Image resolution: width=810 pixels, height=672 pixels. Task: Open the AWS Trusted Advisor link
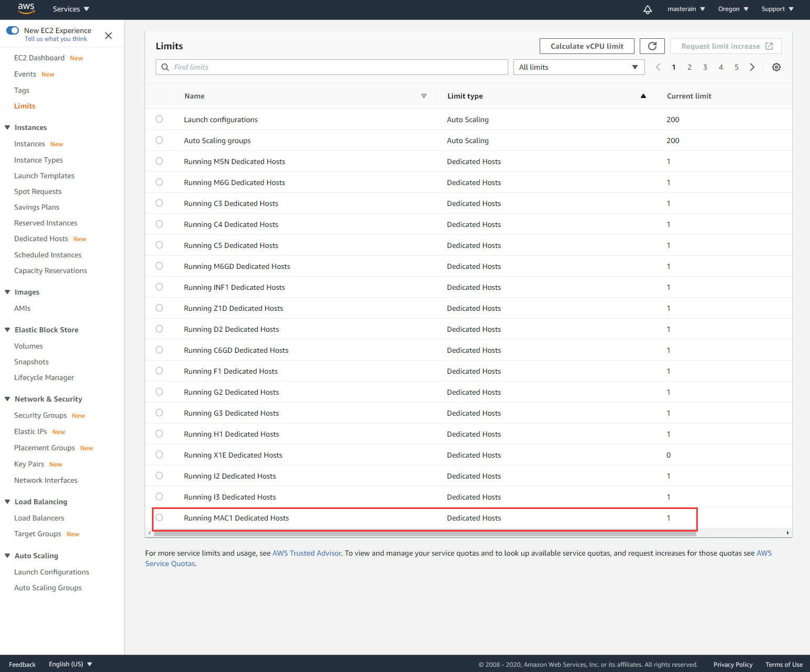307,553
